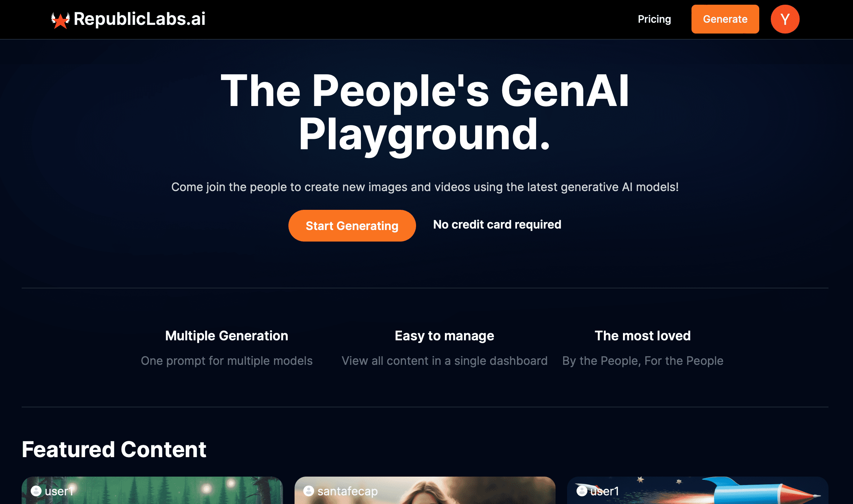Viewport: 853px width, 504px height.
Task: Click the Generate button in the navbar
Action: [x=725, y=19]
